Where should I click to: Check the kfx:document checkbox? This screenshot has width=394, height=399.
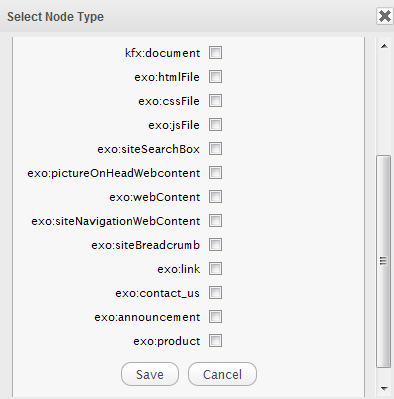point(215,53)
